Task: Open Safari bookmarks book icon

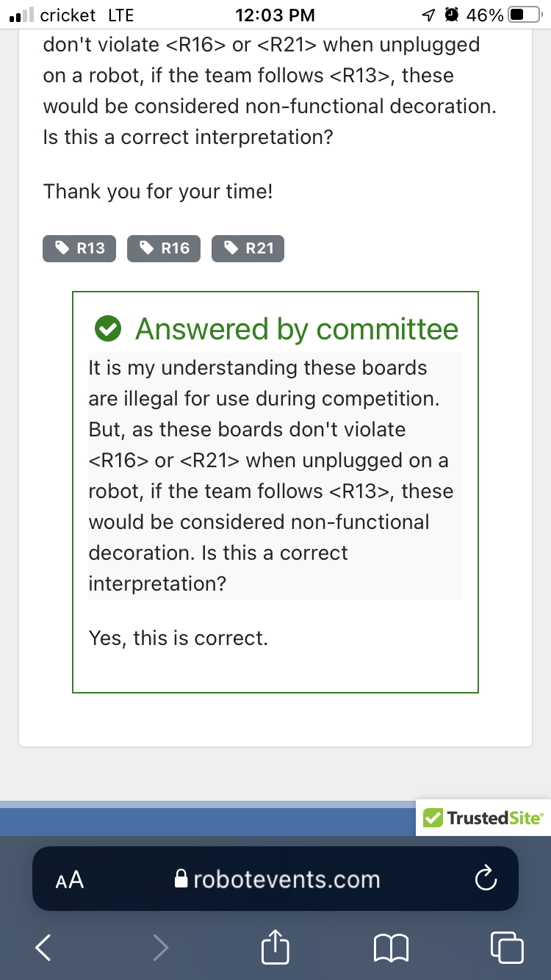Action: click(x=390, y=948)
